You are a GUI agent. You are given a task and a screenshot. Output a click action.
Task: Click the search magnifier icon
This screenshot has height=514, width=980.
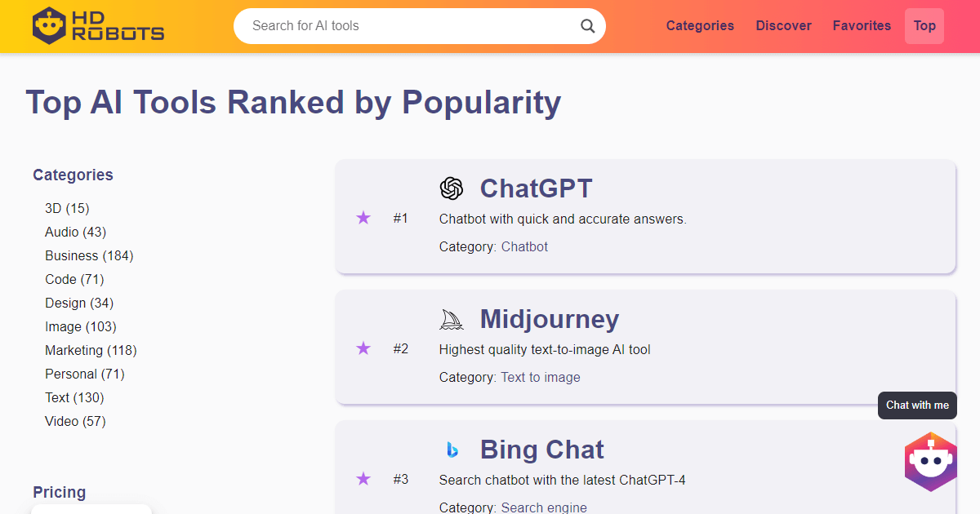point(587,26)
